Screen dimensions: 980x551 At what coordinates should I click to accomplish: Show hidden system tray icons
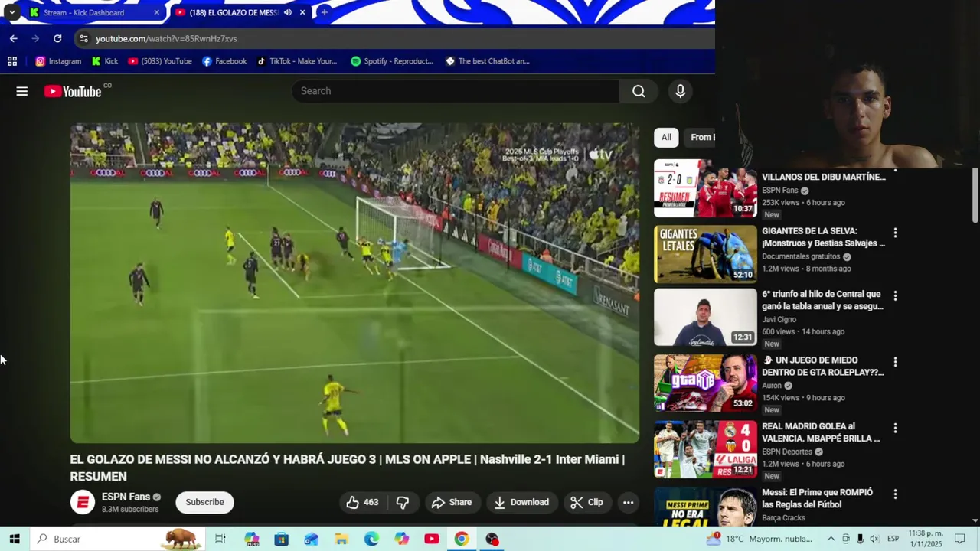coord(831,539)
